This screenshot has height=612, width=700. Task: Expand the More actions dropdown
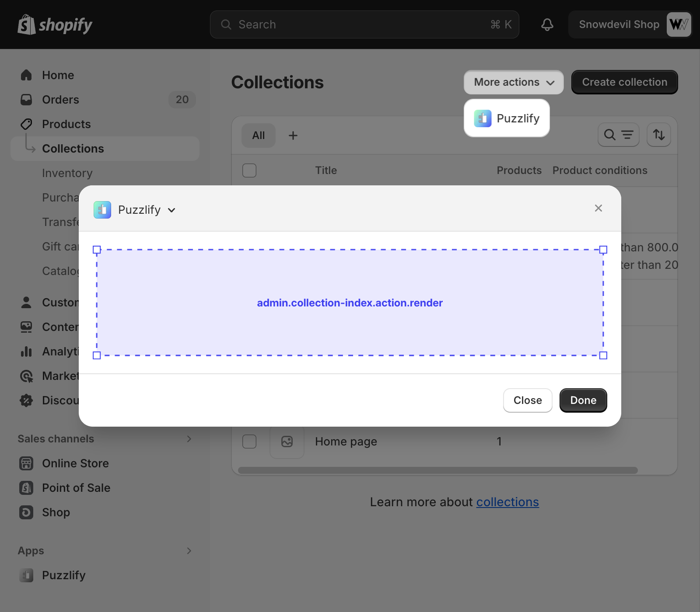click(x=514, y=82)
